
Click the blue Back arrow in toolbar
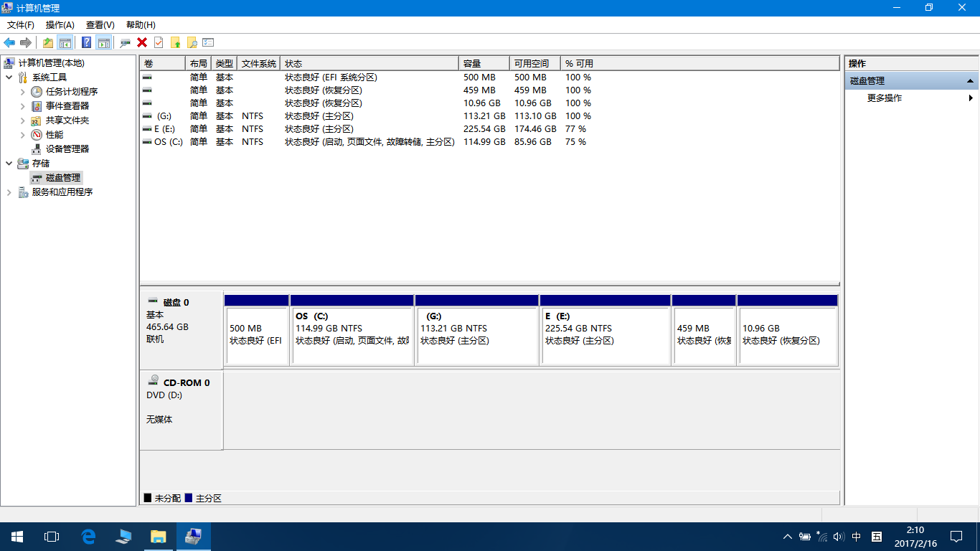coord(9,42)
